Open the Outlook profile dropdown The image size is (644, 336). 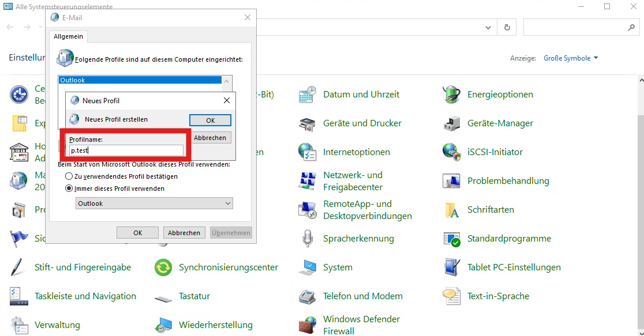[x=154, y=203]
